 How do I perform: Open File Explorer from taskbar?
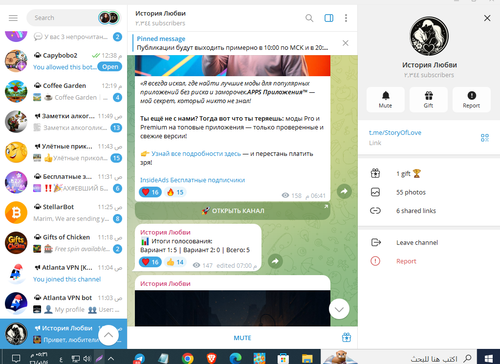[x=307, y=358]
